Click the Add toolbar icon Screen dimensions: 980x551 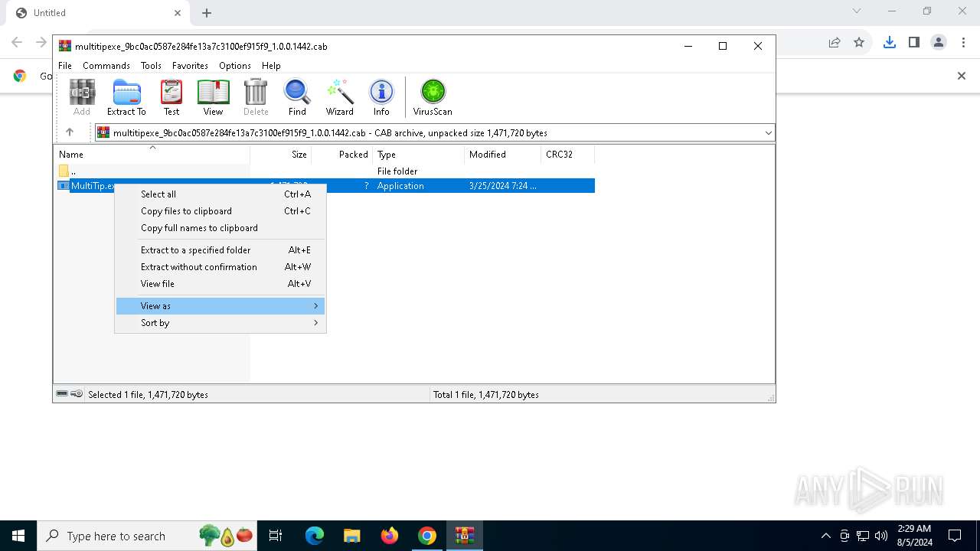82,97
